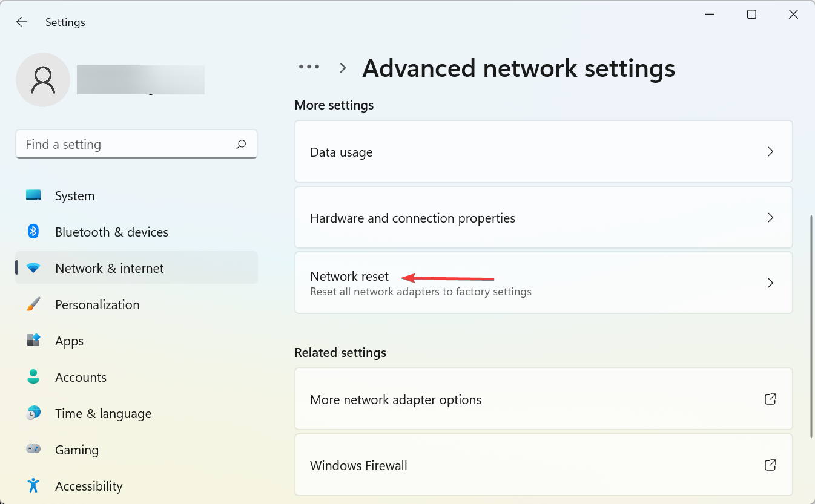Expand Hardware and connection properties chevron
The image size is (815, 504).
[x=770, y=218]
